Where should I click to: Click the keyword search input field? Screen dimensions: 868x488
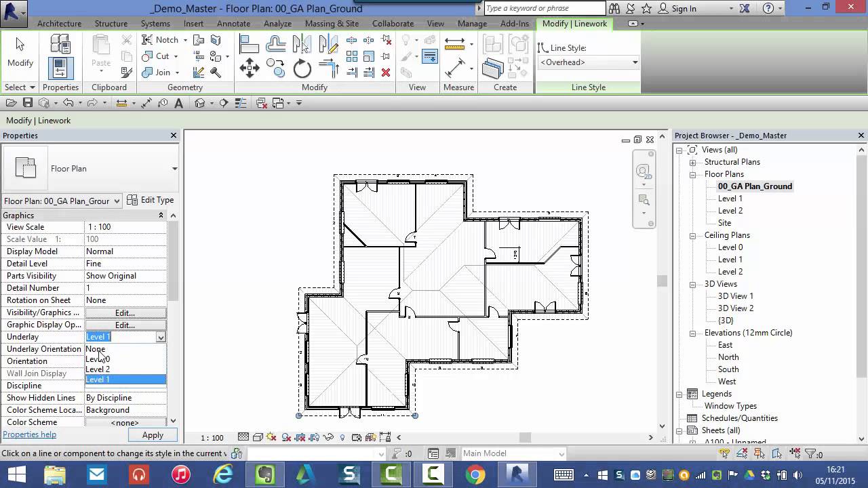[545, 8]
